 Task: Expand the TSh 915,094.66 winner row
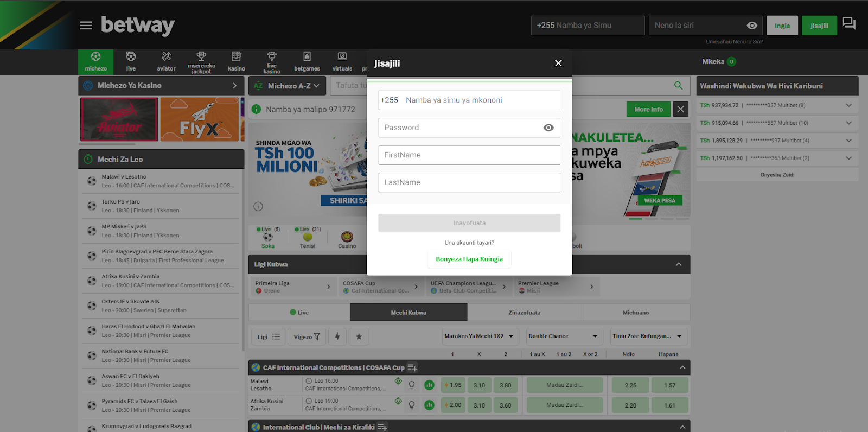pyautogui.click(x=848, y=123)
